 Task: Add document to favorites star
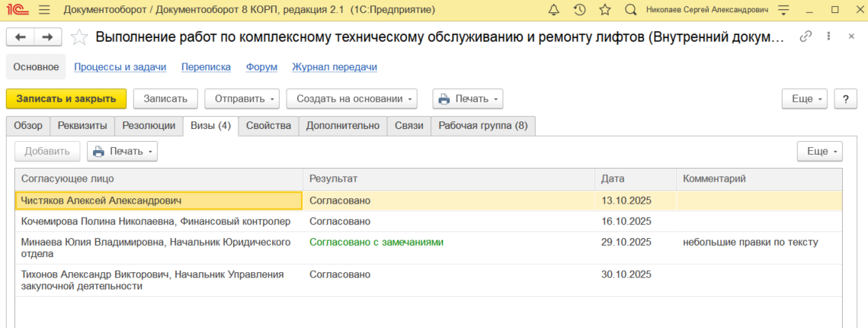(x=79, y=37)
